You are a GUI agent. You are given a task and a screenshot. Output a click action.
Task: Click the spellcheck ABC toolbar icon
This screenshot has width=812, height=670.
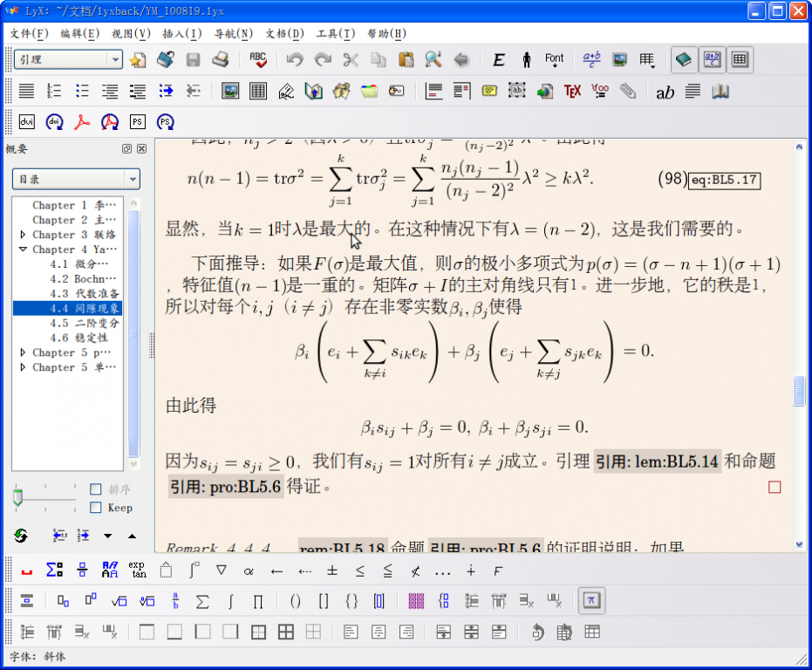(257, 59)
